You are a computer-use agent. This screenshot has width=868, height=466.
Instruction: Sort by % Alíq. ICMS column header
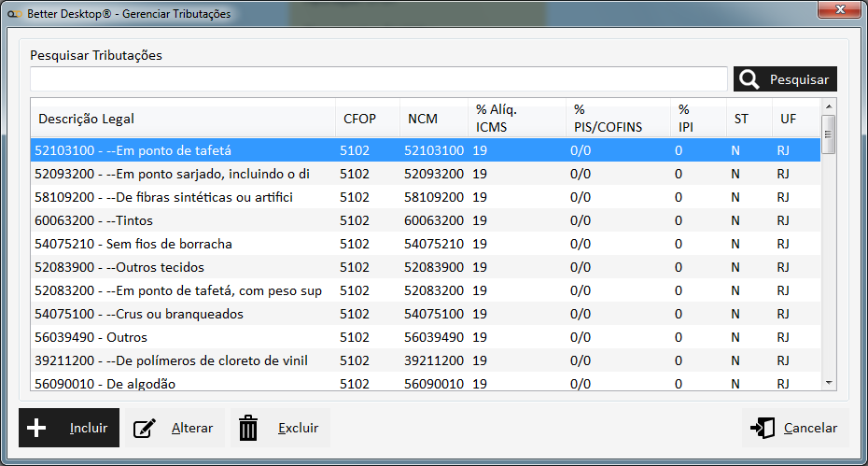497,118
